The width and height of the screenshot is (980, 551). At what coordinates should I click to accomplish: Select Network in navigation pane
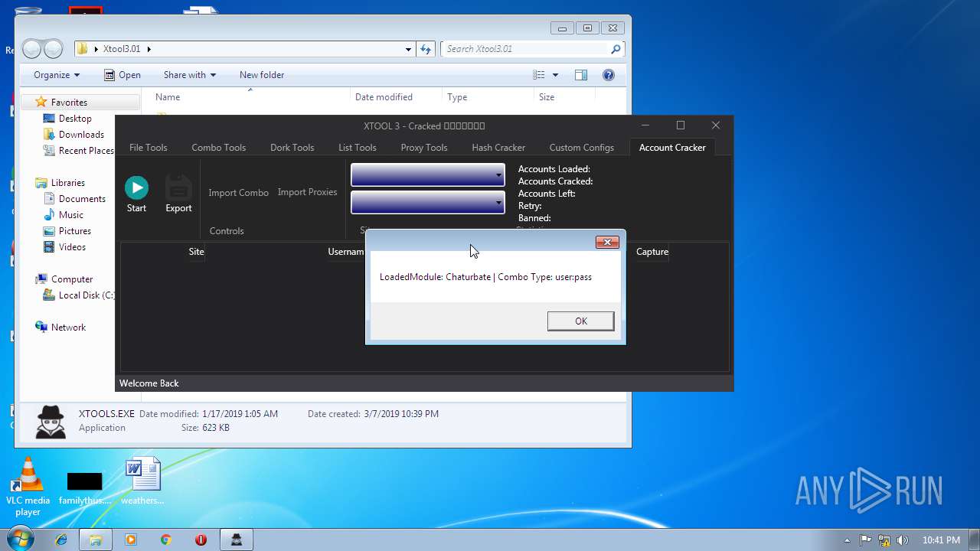coord(68,328)
